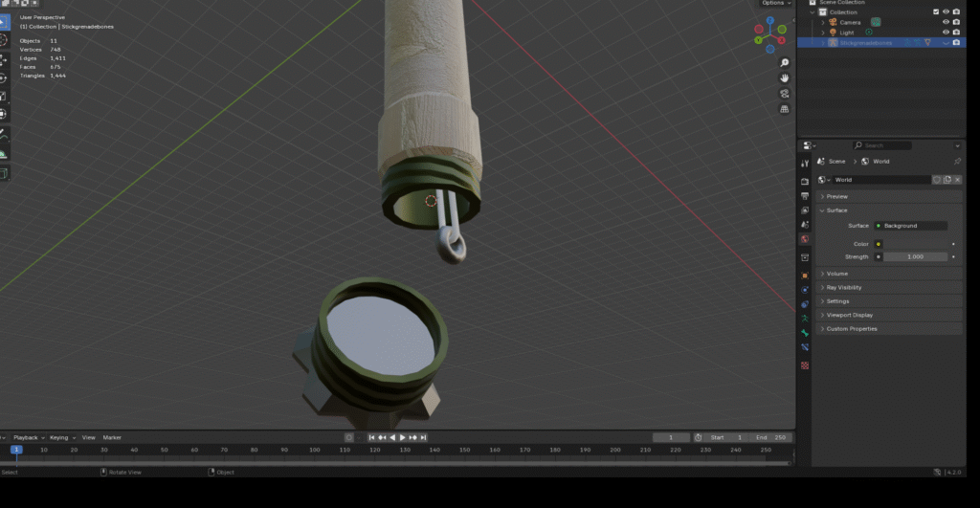
Task: Expand the Ray Visibility panel
Action: (x=843, y=287)
